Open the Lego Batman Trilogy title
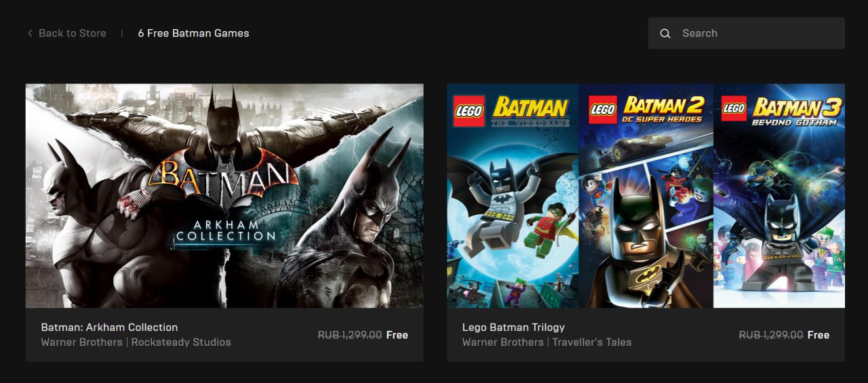 coord(513,327)
